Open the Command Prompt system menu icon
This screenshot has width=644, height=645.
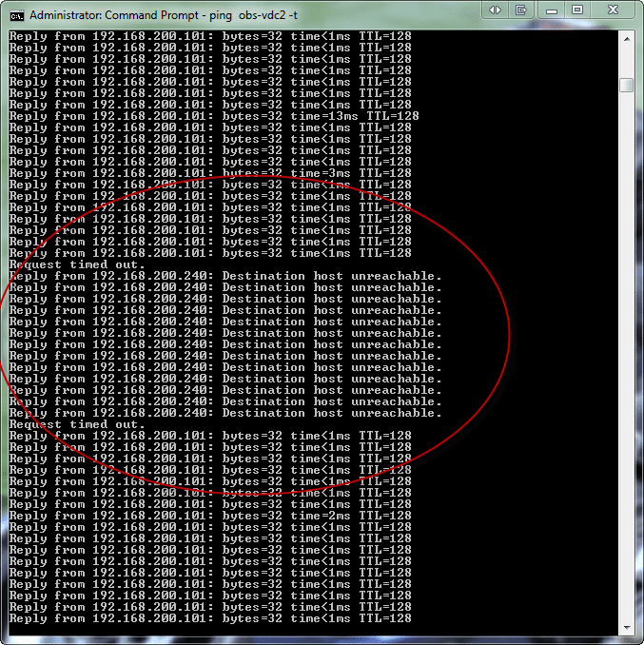pyautogui.click(x=16, y=15)
